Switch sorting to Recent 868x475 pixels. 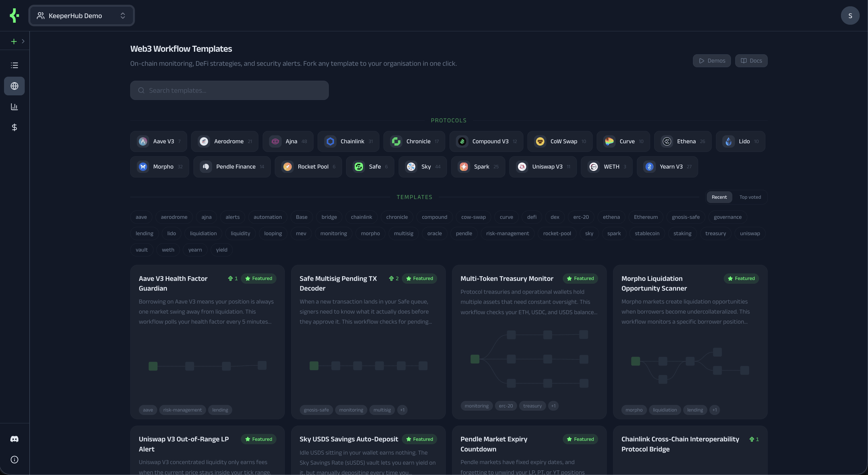[719, 197]
